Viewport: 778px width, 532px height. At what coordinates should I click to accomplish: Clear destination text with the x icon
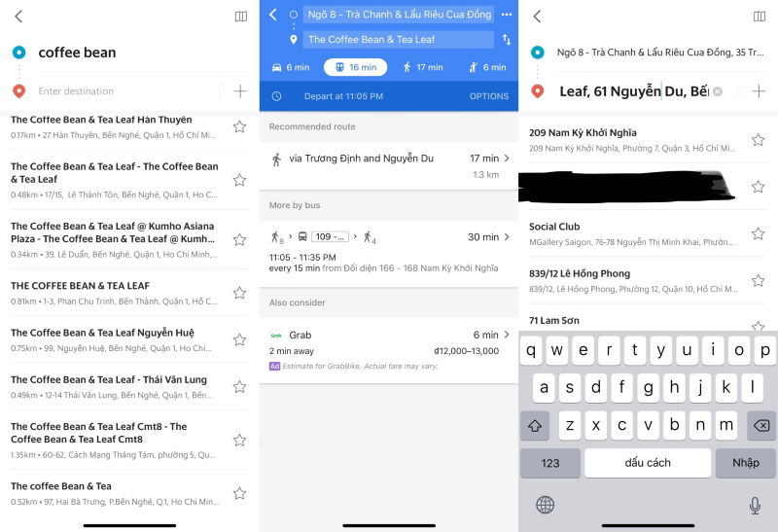tap(718, 91)
